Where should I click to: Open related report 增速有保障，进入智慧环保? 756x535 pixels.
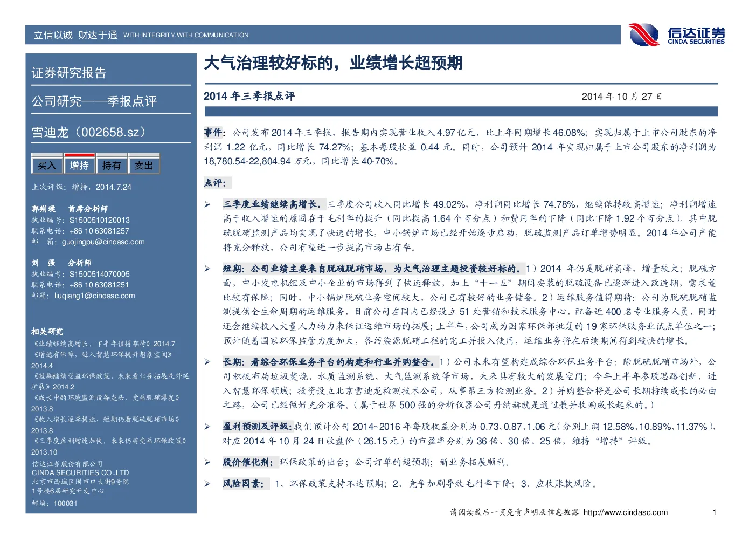[x=102, y=359]
